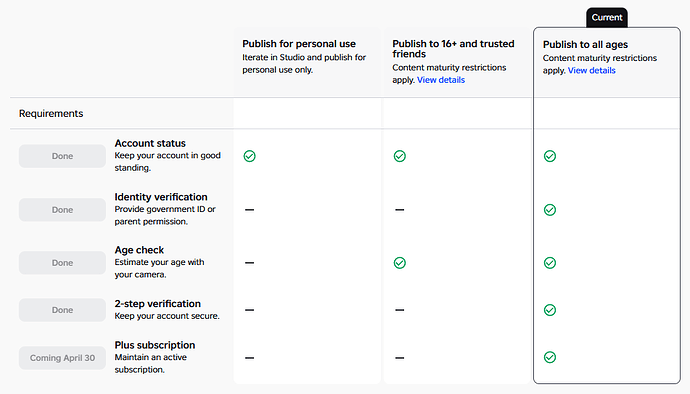
Task: Click Plus subscription dash under 16+ friends
Action: 400,357
